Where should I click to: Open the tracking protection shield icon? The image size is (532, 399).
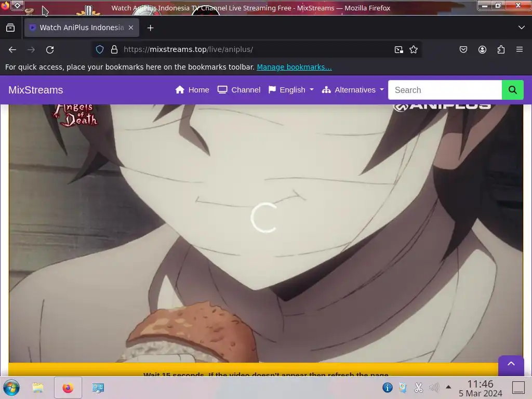[99, 49]
